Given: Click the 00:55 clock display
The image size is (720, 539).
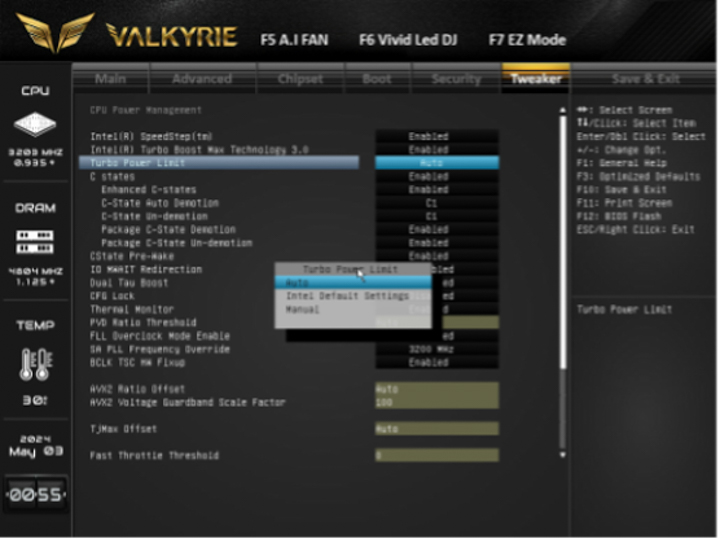Looking at the screenshot, I should click(36, 495).
